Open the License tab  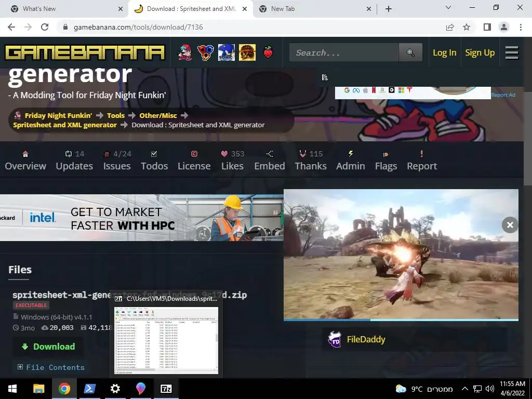point(194,161)
